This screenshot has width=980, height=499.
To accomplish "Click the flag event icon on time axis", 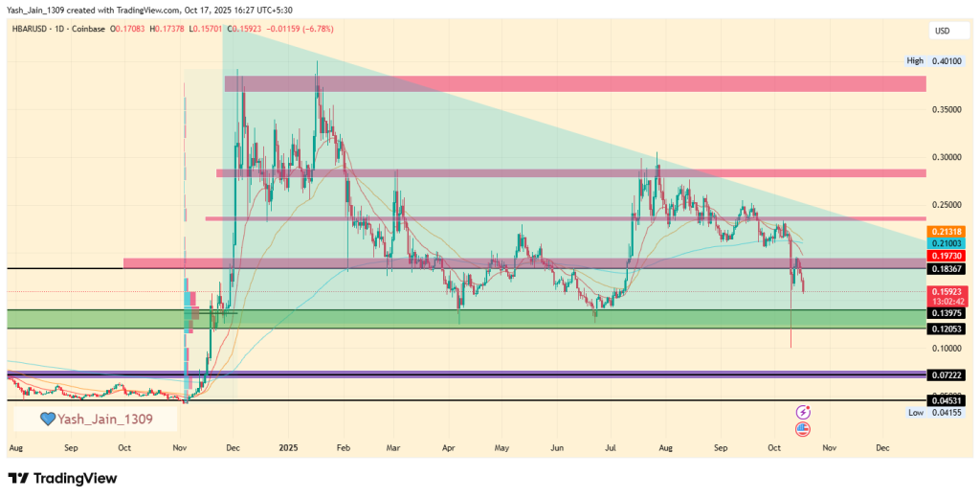I will pos(803,428).
